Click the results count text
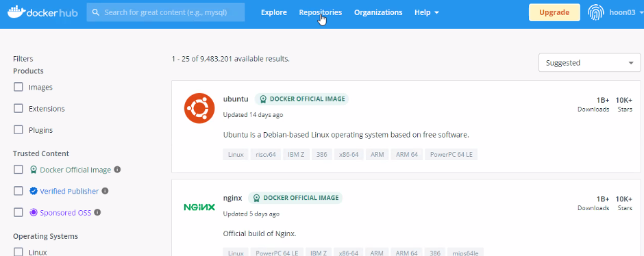The height and width of the screenshot is (256, 644). pos(230,59)
